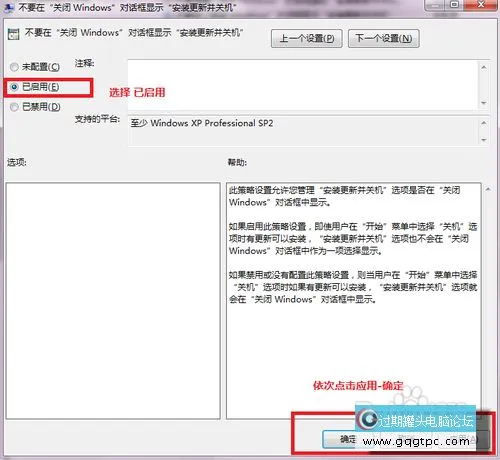Click the 支持的平台 label
This screenshot has width=500, height=460.
[97, 119]
